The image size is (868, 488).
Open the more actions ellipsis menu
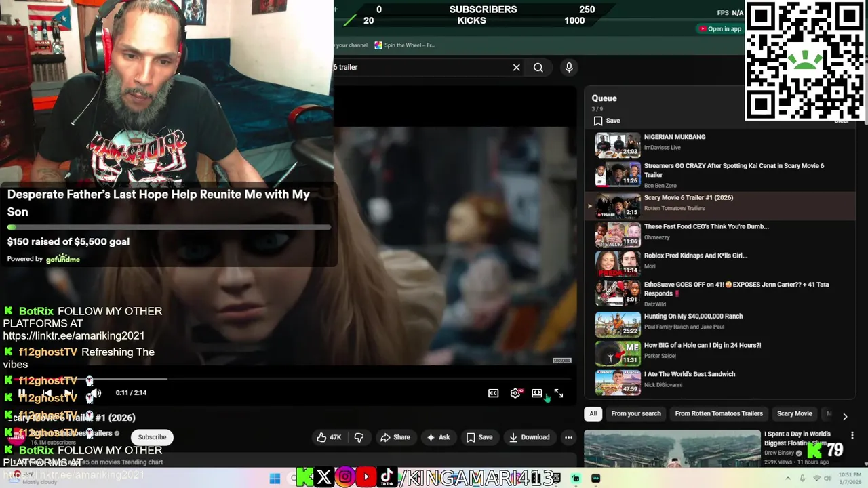tap(569, 437)
